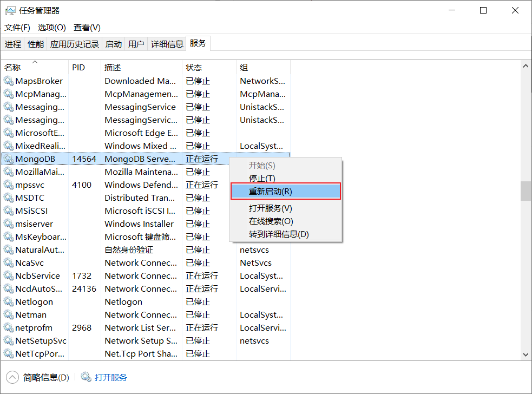Click the Task Manager title bar icon
Viewport: 532px width, 394px height.
(10, 10)
